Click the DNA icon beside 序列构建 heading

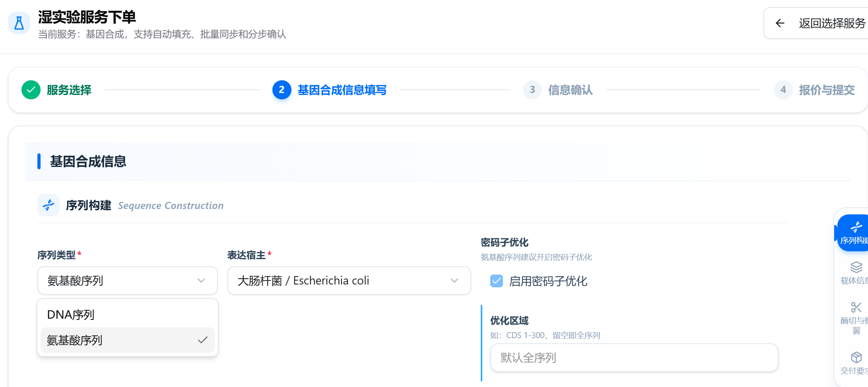pyautogui.click(x=49, y=205)
